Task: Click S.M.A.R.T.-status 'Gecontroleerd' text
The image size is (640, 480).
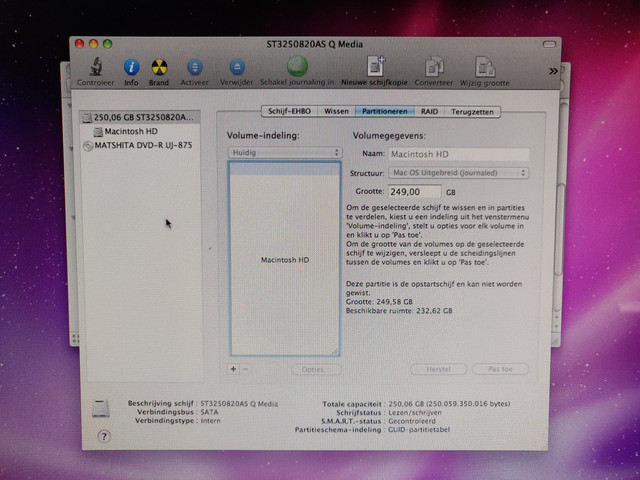Action: coord(412,421)
